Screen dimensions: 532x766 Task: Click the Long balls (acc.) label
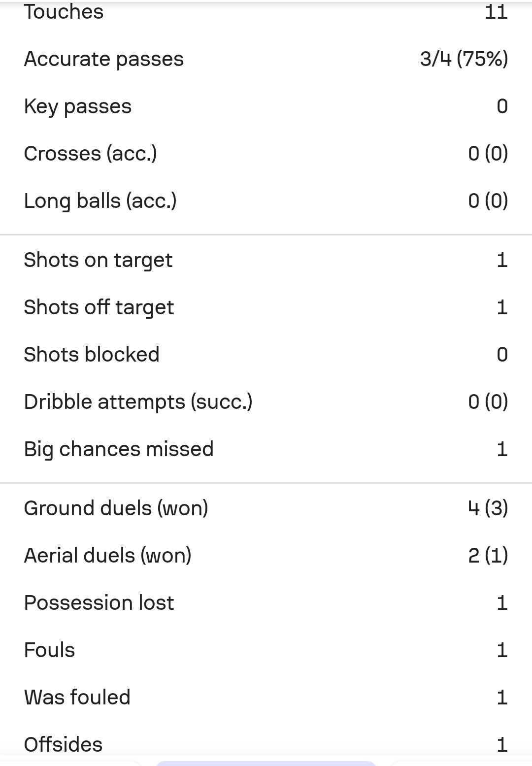click(100, 201)
